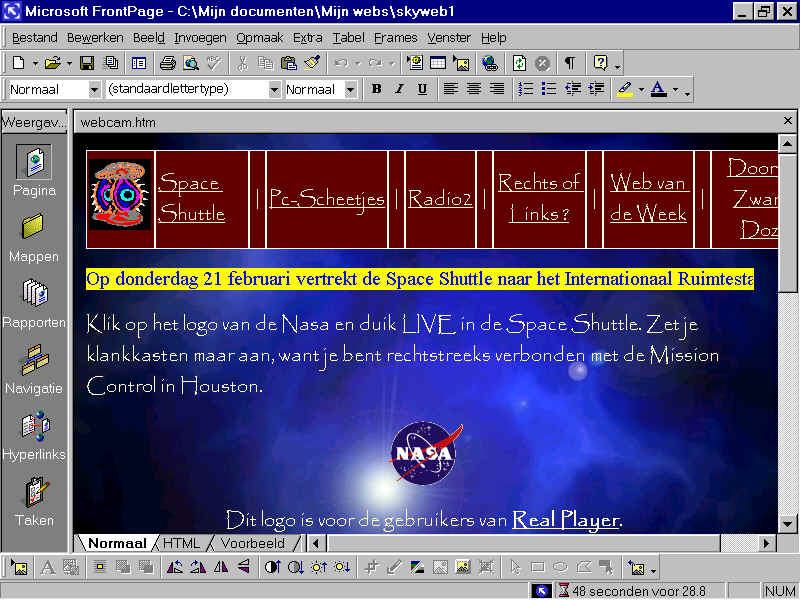Open Preview in Browser magnifier icon
Screen dimensions: 800x600
pyautogui.click(x=191, y=63)
